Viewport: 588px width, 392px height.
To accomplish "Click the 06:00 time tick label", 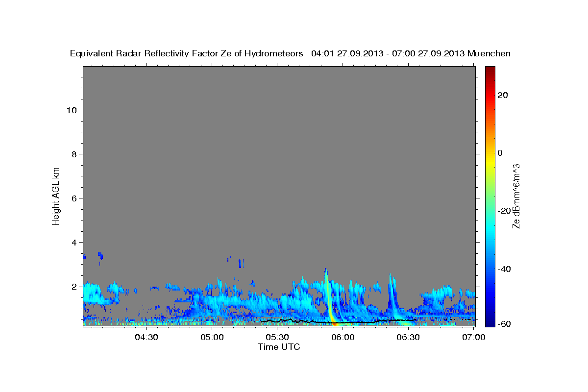I will (343, 337).
